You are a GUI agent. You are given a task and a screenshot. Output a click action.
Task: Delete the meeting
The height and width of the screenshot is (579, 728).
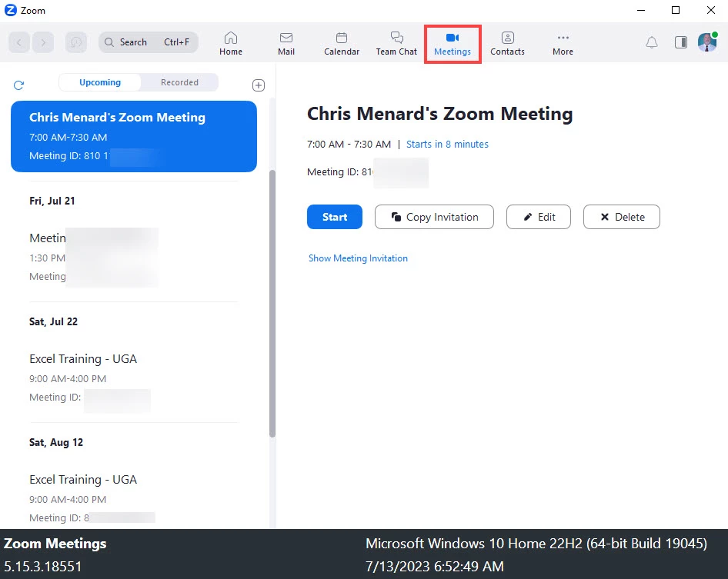coord(621,217)
